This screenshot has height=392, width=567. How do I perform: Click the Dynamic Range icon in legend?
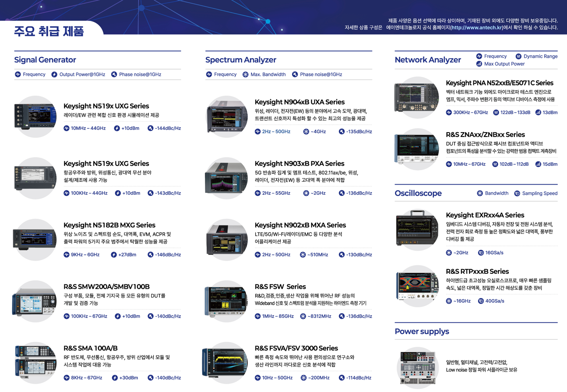[518, 56]
